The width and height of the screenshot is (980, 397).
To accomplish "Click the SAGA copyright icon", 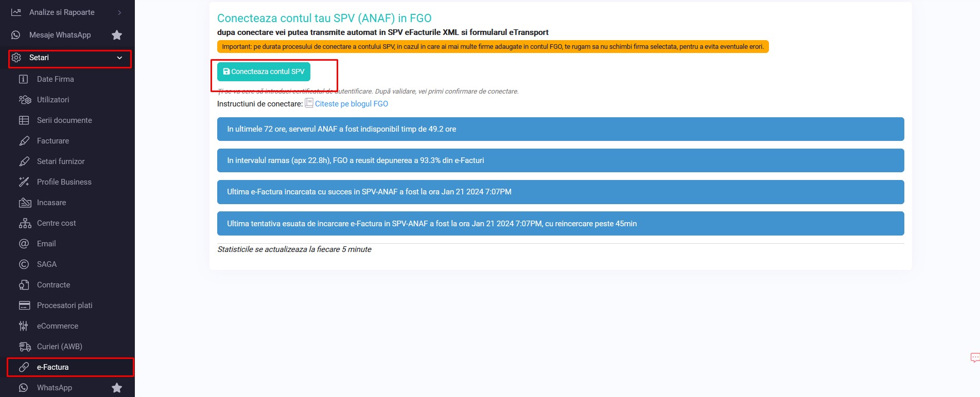I will click(24, 264).
